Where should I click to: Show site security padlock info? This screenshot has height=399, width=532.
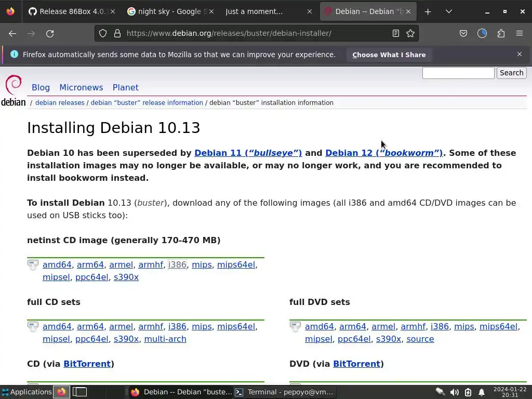click(117, 33)
